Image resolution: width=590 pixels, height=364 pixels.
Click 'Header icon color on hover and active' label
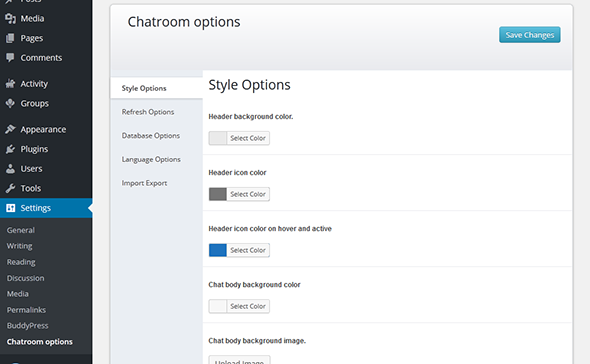pyautogui.click(x=270, y=228)
